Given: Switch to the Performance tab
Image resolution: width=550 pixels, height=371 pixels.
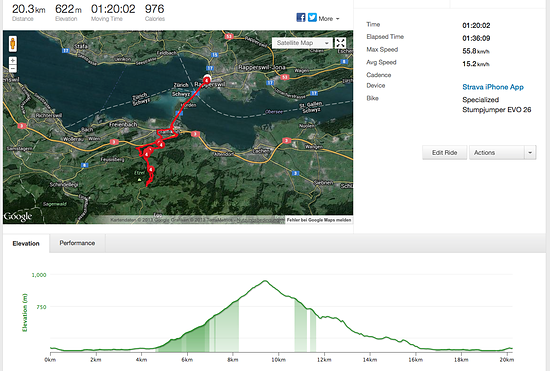Looking at the screenshot, I should [77, 243].
